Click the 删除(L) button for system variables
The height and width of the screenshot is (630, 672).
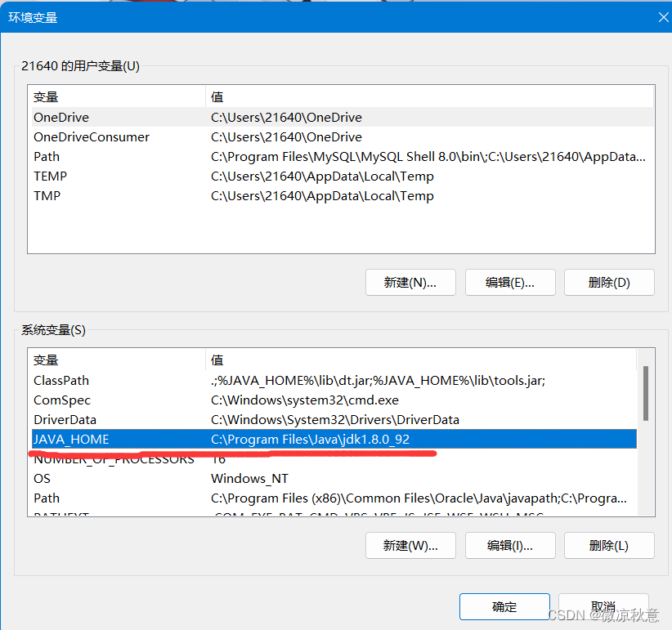tap(609, 545)
